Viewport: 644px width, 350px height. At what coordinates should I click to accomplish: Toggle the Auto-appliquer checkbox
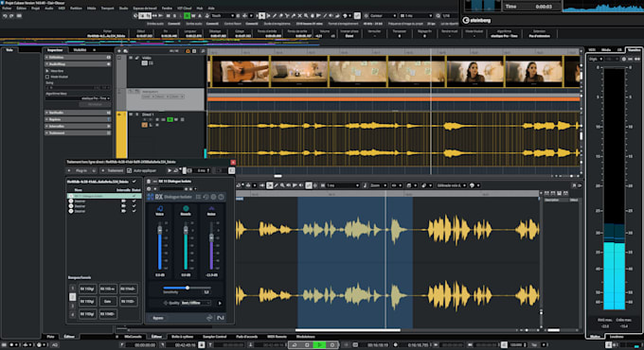pos(130,170)
